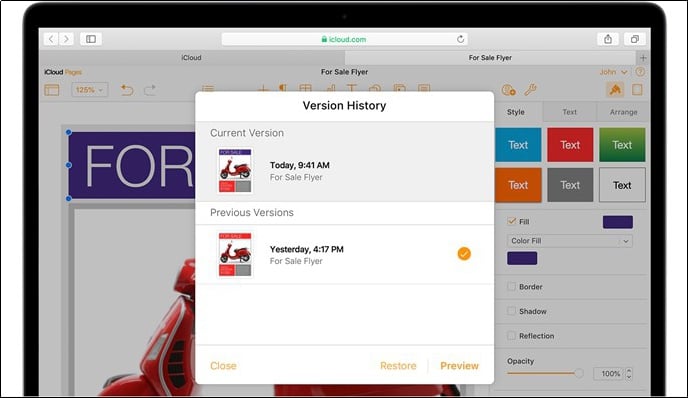The width and height of the screenshot is (688, 398).
Task: Enable the Border checkbox
Action: coord(511,287)
